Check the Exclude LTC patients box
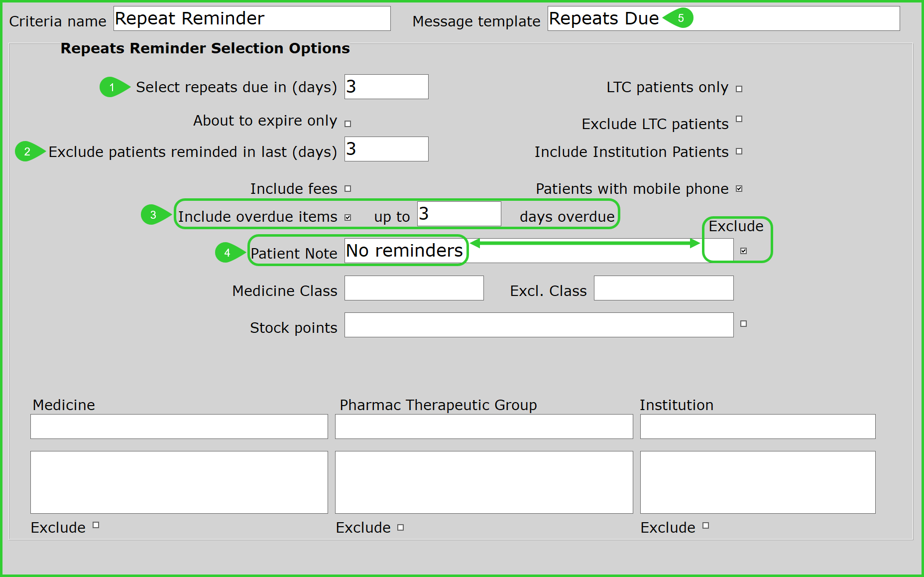This screenshot has height=577, width=924. click(x=739, y=119)
